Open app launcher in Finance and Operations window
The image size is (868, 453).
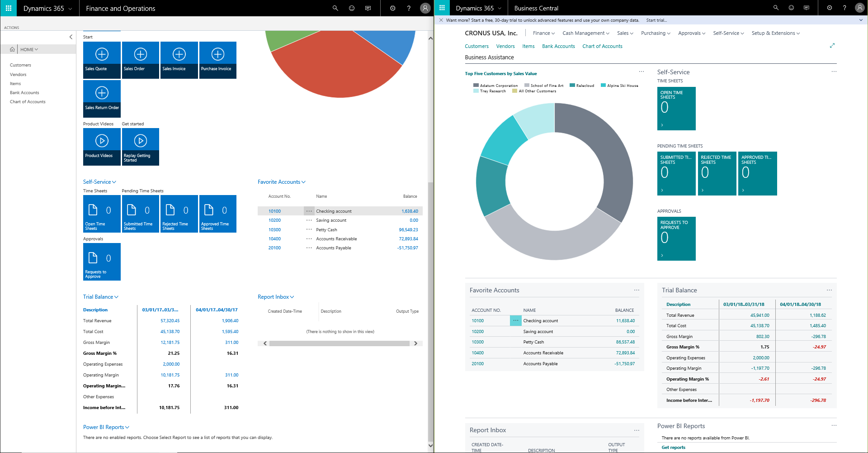pos(8,8)
